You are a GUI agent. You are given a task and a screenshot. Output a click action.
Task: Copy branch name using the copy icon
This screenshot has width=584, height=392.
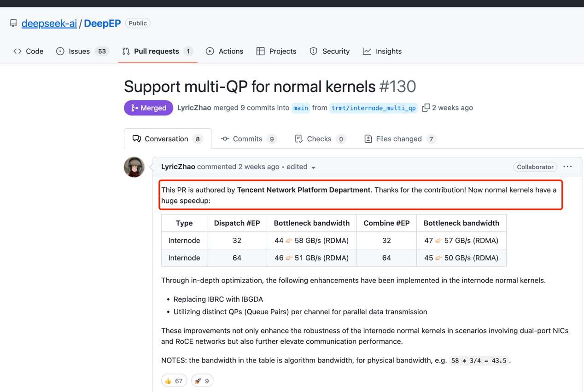point(426,108)
